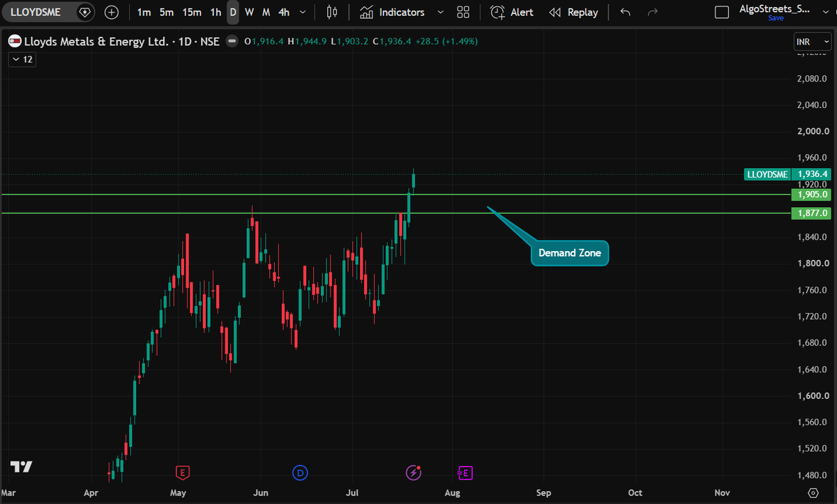Click the red earnings E marker
Image resolution: width=837 pixels, height=504 pixels.
[x=183, y=473]
